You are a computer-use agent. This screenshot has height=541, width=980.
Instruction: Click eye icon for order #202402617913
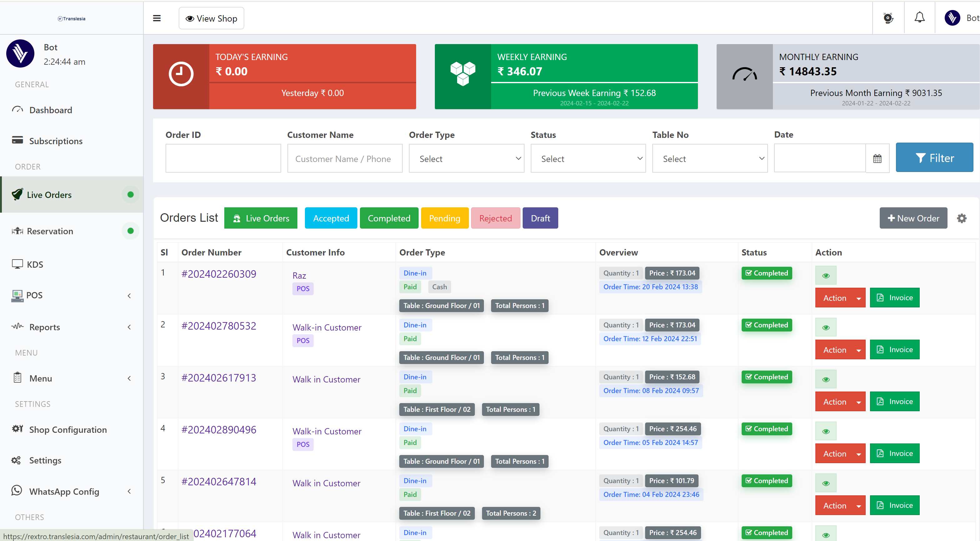pyautogui.click(x=826, y=380)
